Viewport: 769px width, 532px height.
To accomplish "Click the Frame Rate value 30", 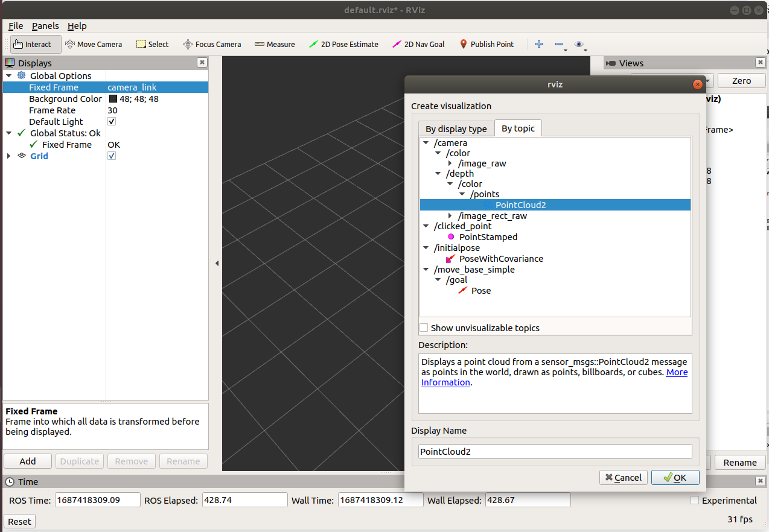I will pyautogui.click(x=112, y=110).
